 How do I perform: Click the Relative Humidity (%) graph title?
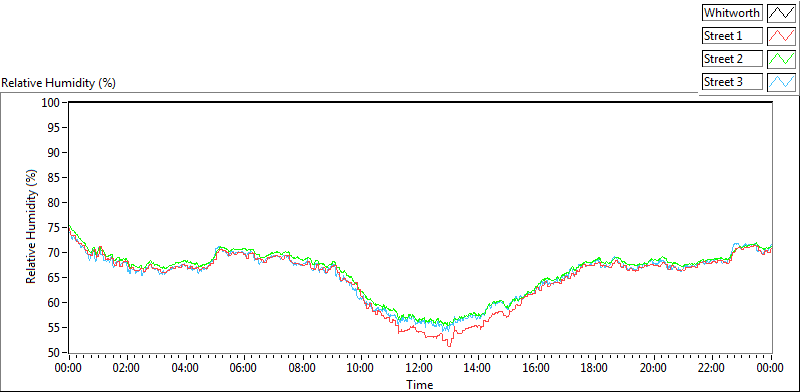click(59, 83)
